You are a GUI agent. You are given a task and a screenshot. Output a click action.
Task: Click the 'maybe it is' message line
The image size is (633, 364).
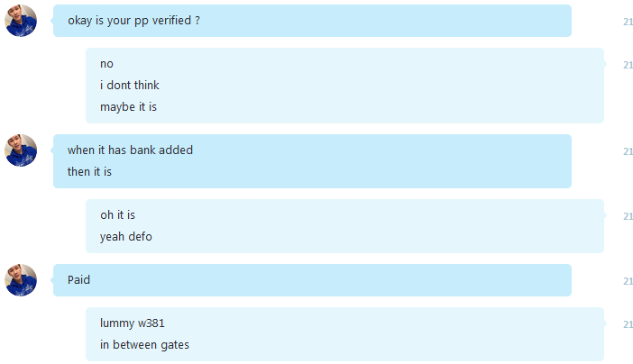tap(128, 107)
